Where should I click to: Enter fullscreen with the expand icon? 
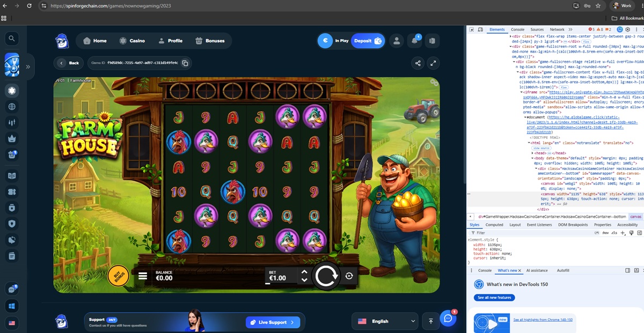click(433, 63)
